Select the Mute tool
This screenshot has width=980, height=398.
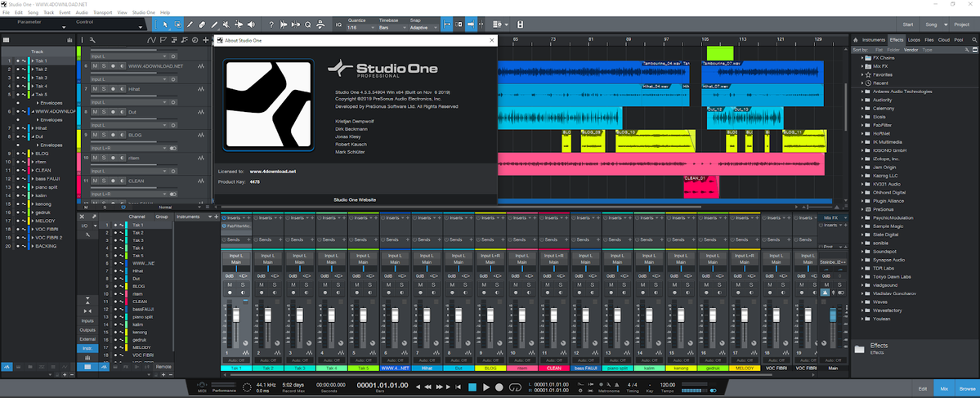pos(226,25)
